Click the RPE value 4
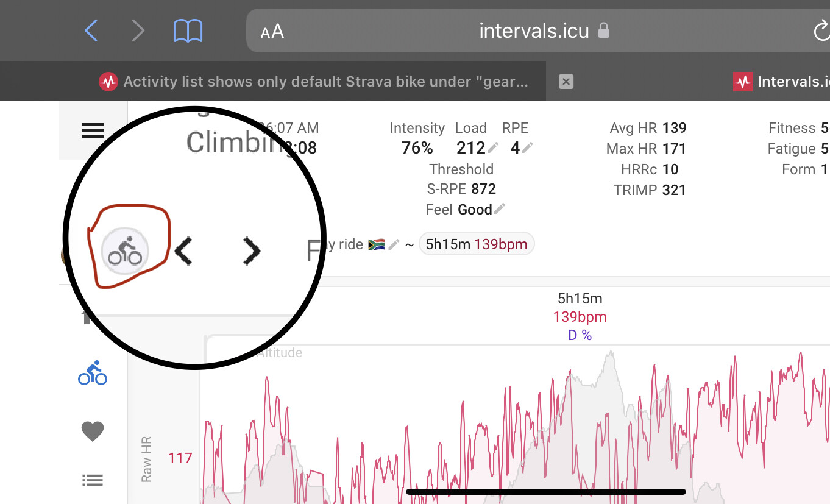The image size is (830, 504). click(515, 147)
